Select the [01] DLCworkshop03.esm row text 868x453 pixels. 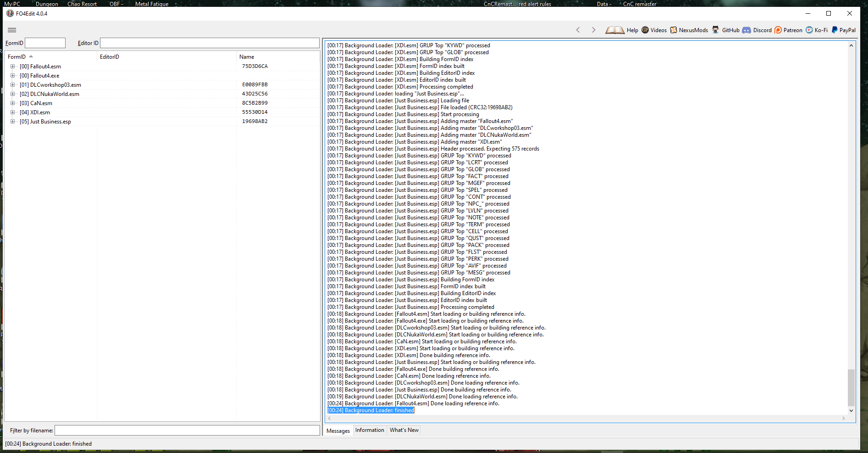pos(50,85)
